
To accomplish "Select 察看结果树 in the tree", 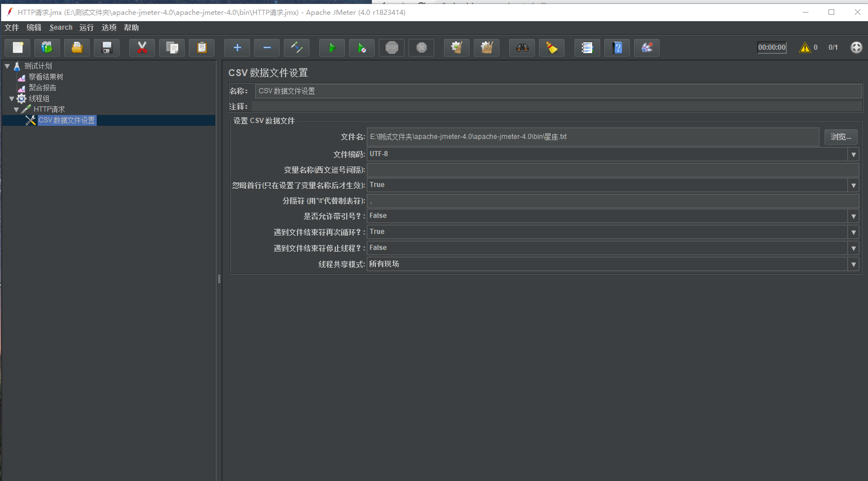I will [x=46, y=77].
